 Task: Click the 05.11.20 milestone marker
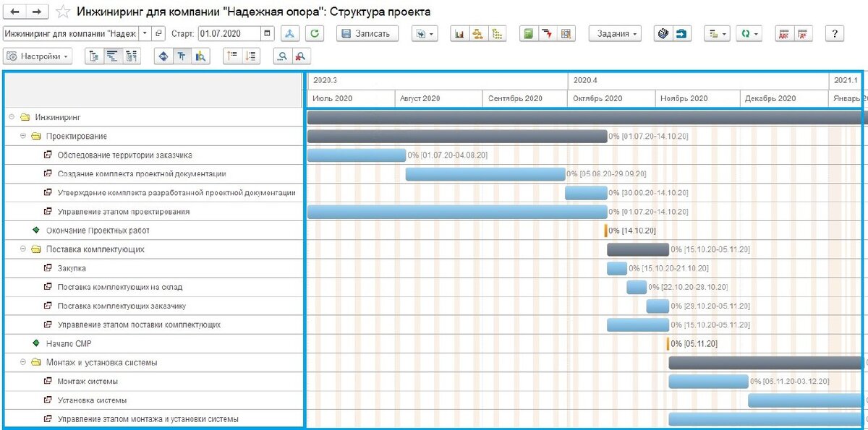pyautogui.click(x=668, y=343)
